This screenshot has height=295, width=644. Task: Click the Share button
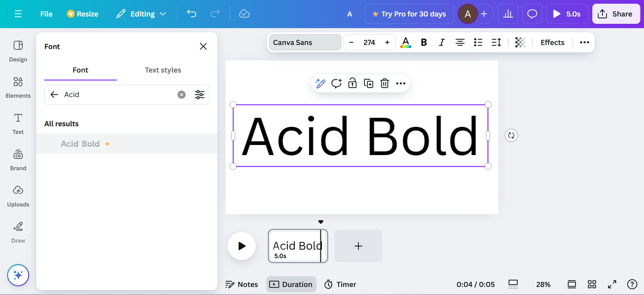click(615, 14)
